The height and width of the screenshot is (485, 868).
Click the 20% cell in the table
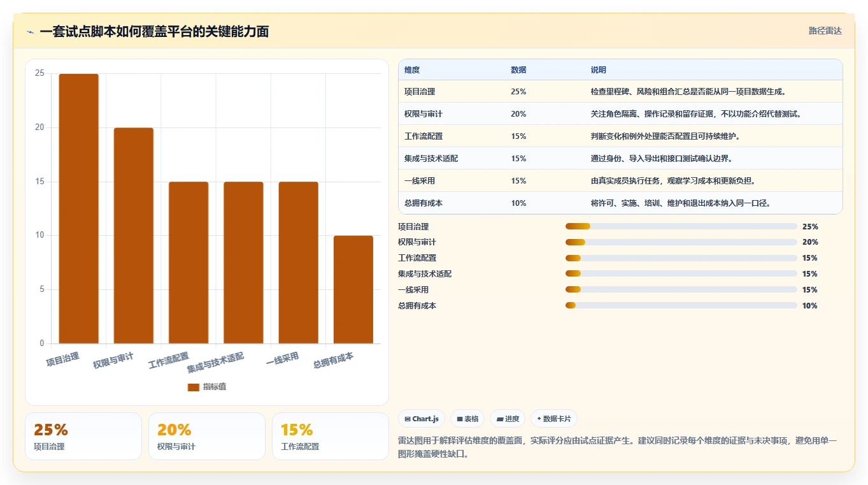pos(518,114)
